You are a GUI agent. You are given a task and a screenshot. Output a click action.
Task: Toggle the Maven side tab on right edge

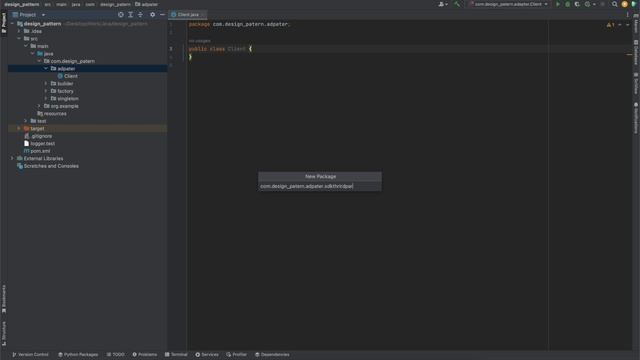point(636,24)
